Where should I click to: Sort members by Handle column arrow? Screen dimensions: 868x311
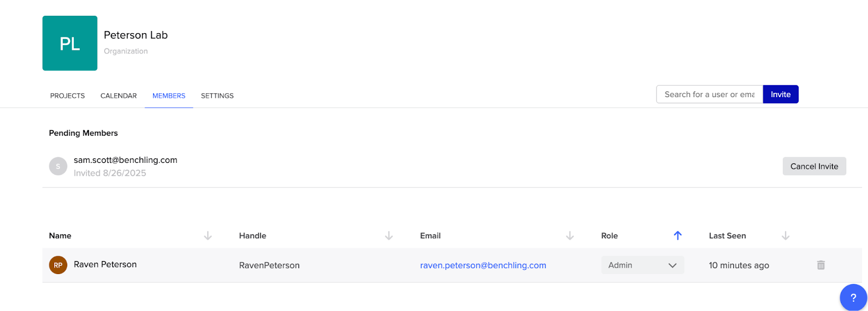pos(389,236)
